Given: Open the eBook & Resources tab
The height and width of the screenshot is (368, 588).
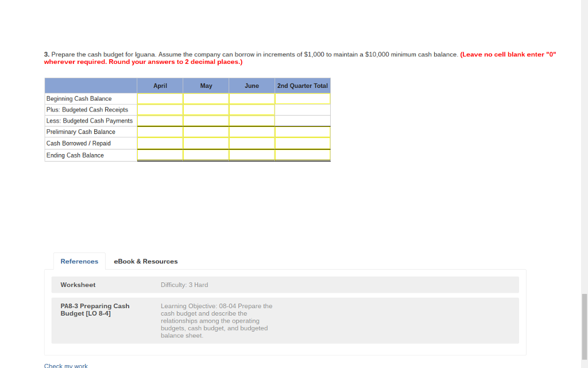Looking at the screenshot, I should 145,261.
